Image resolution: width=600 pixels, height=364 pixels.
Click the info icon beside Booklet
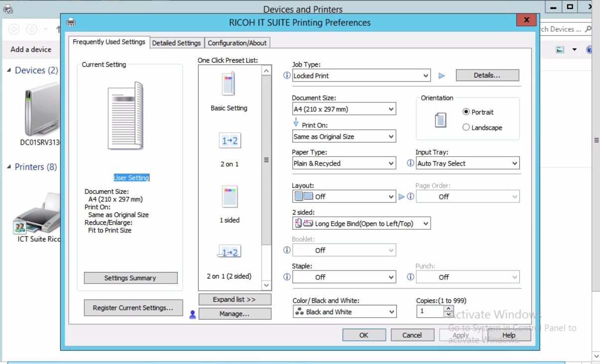(287, 250)
